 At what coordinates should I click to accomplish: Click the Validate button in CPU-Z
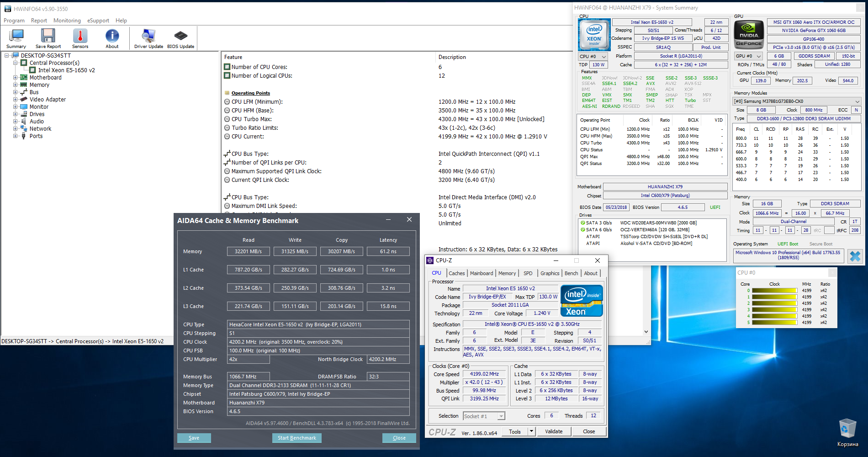554,431
